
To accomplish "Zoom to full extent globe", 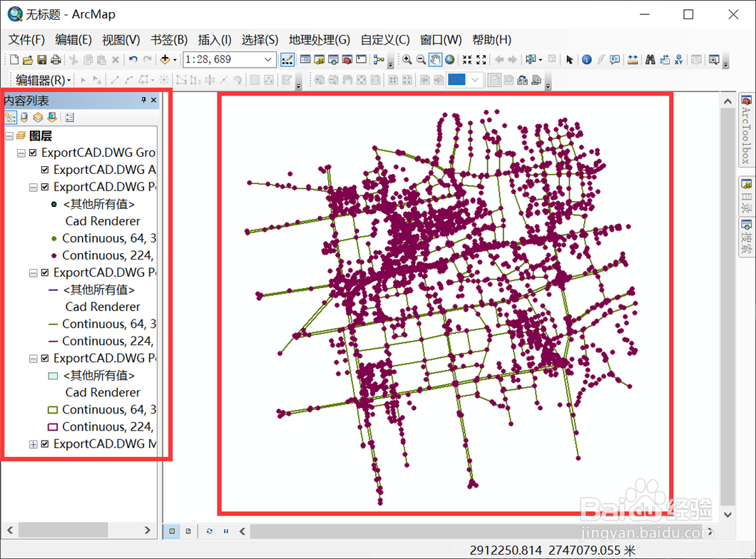I will coord(449,59).
